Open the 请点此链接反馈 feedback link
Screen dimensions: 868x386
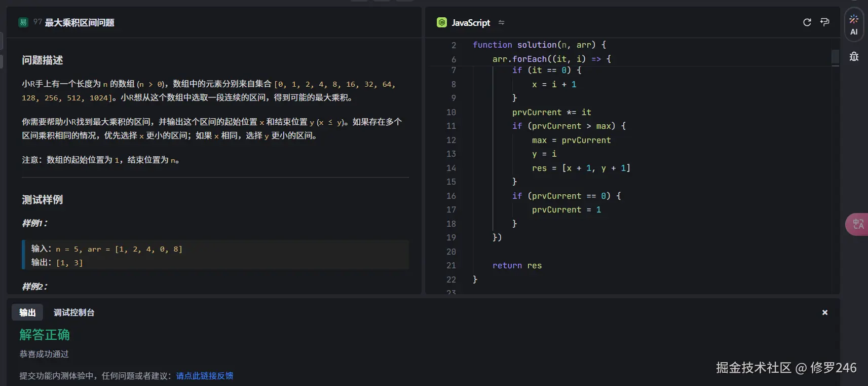[205, 376]
